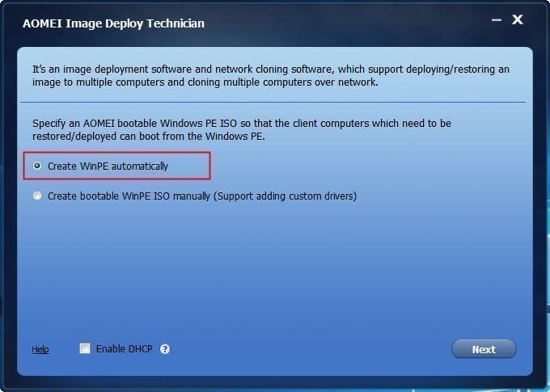This screenshot has width=550, height=392.
Task: Close the AOMEI Image Deploy Technician window
Action: coord(518,19)
